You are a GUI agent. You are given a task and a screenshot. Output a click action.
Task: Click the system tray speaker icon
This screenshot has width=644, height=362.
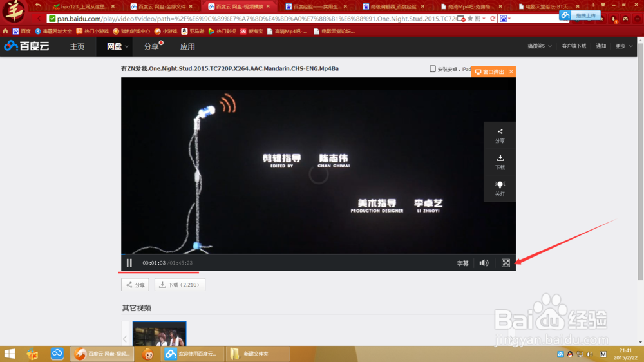(590, 354)
